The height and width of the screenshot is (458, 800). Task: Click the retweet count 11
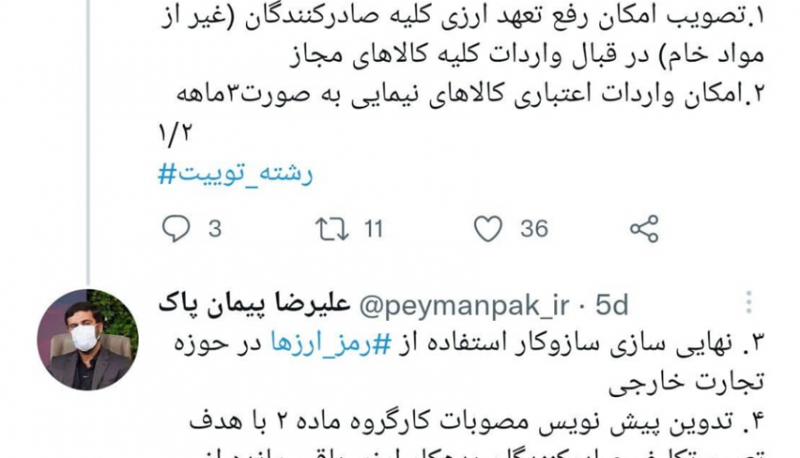point(373,228)
